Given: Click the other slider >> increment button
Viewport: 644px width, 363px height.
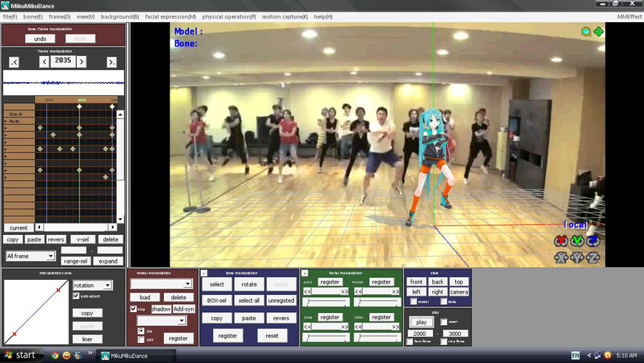Looking at the screenshot, I should (396, 326).
